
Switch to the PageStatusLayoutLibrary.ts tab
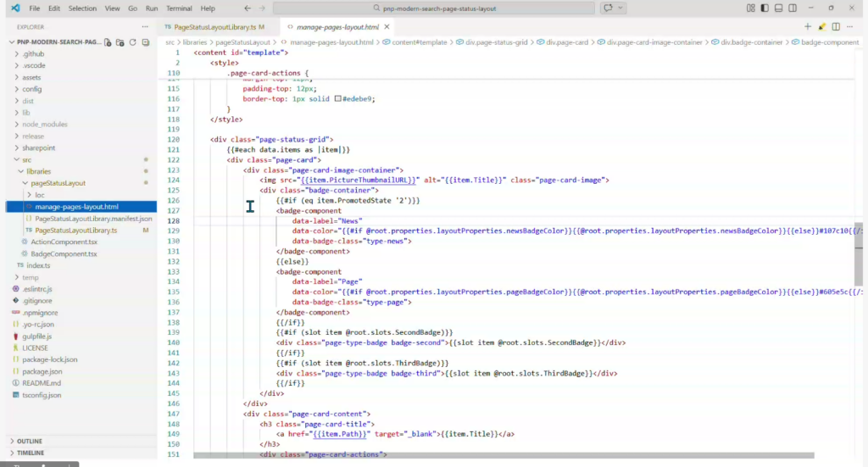coord(214,27)
